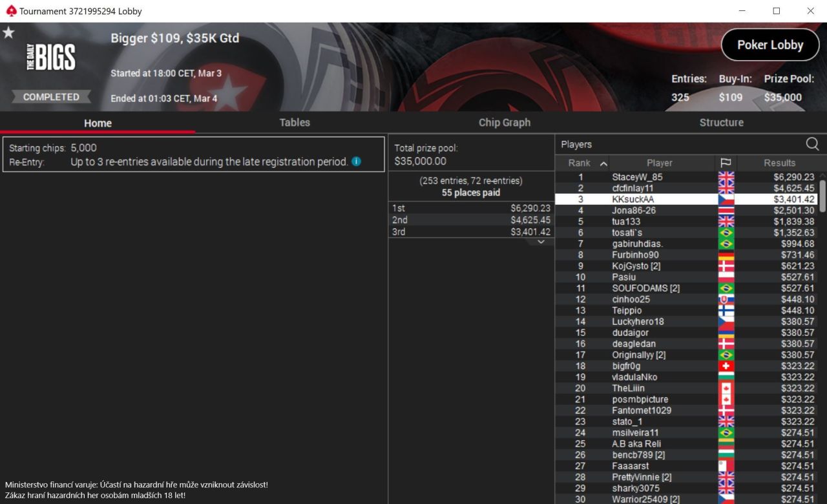Screen dimensions: 827x504
Task: Expand the prize payouts list chevron
Action: (x=541, y=242)
